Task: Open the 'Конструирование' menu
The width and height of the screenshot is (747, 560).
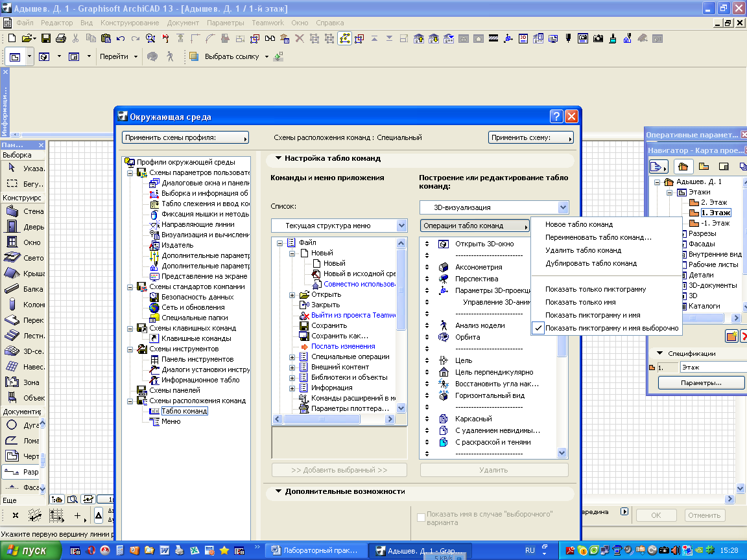Action: click(x=130, y=23)
